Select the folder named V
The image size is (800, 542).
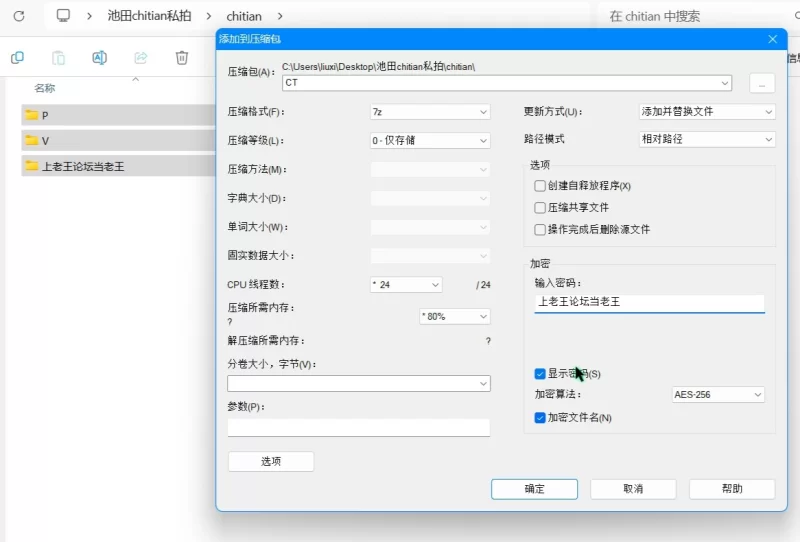click(x=44, y=141)
